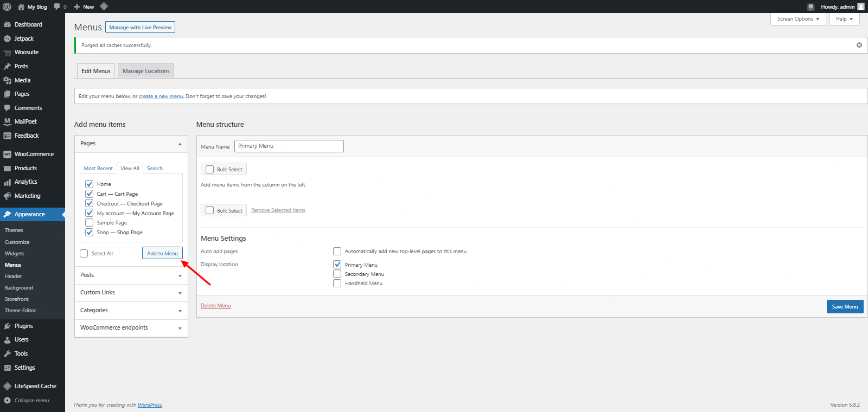Expand the WooCommerce endpoints section
This screenshot has width=868, height=412.
pos(131,328)
